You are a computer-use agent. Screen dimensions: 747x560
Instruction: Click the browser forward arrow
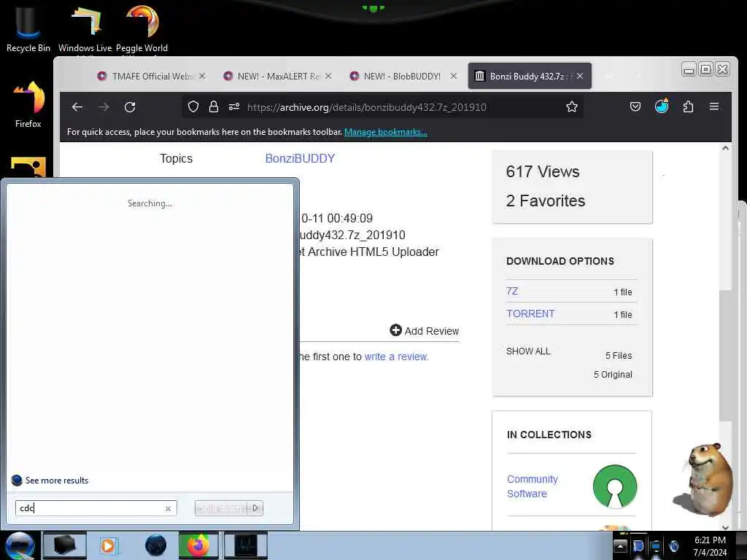click(x=104, y=107)
